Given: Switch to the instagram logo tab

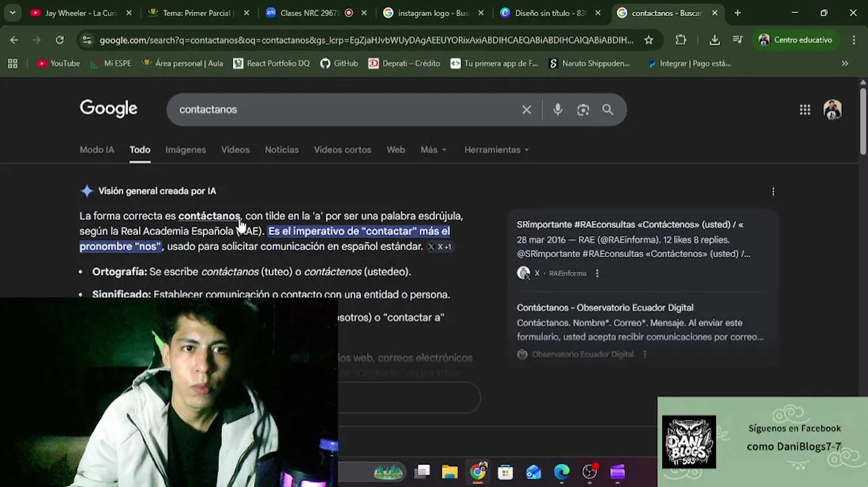Looking at the screenshot, I should click(x=433, y=13).
